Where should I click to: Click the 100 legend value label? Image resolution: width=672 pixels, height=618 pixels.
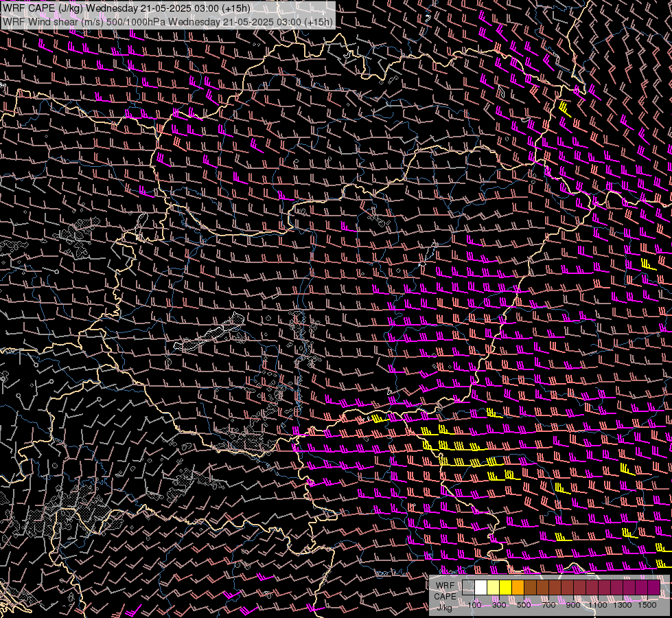[x=475, y=605]
